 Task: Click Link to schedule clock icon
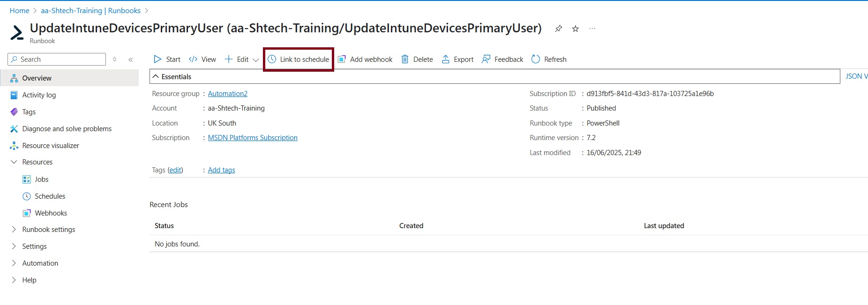pos(272,60)
